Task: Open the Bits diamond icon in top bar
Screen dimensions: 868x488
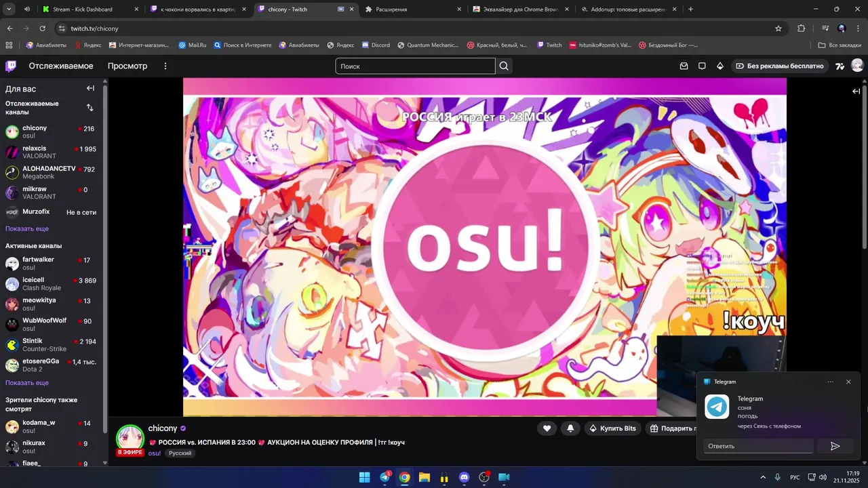Action: coord(720,66)
